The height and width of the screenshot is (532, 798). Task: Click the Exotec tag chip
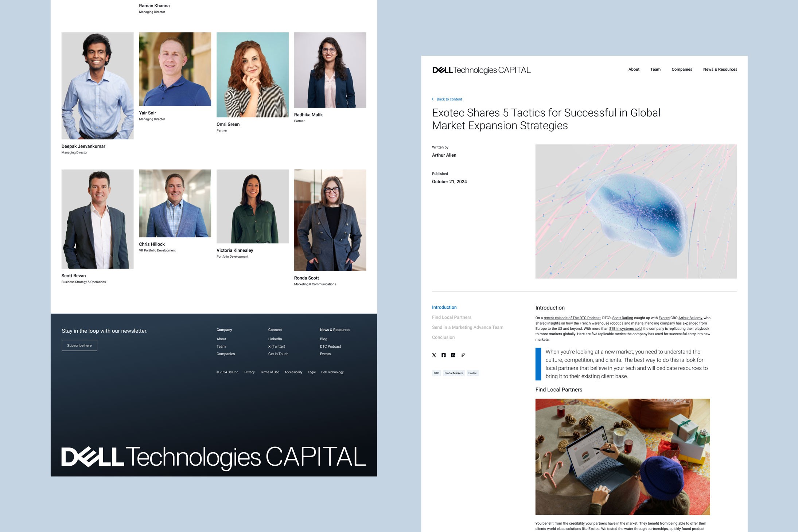[x=472, y=373]
